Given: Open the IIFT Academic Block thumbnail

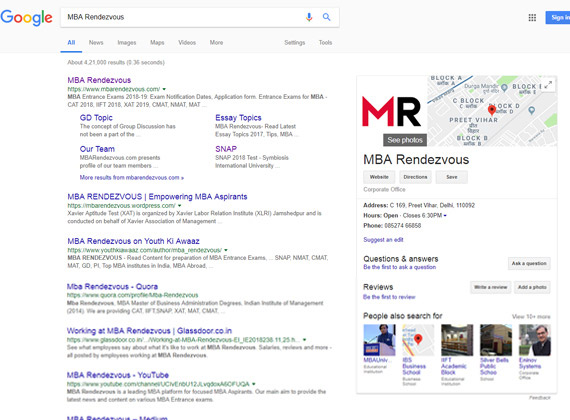Looking at the screenshot, I should tap(457, 340).
